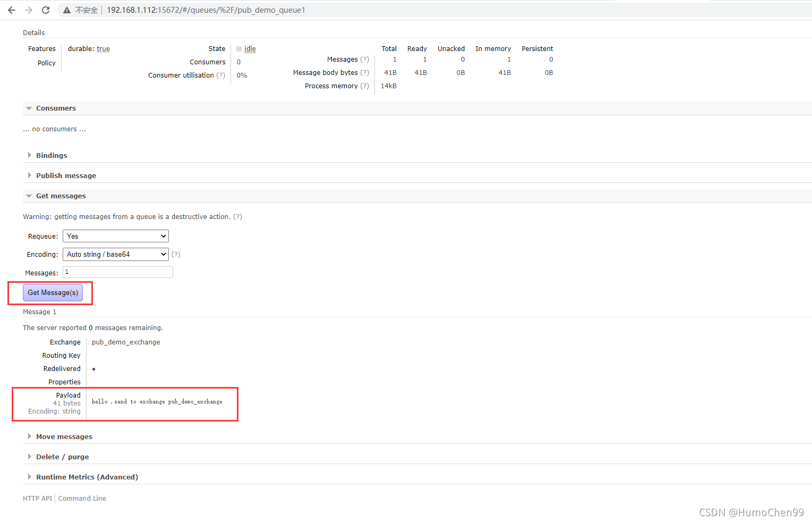Open help (?) after destructive action warning
The height and width of the screenshot is (522, 812).
tap(238, 217)
